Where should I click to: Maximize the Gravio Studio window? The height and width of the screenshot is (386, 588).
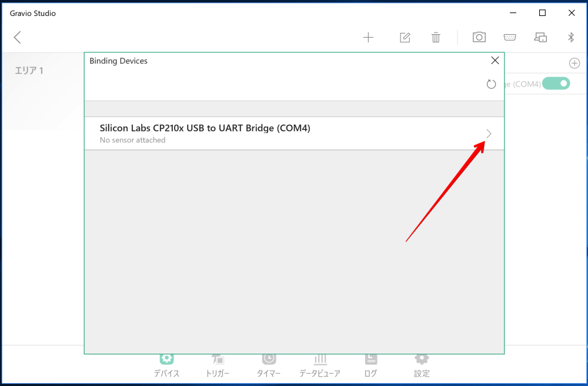[542, 13]
